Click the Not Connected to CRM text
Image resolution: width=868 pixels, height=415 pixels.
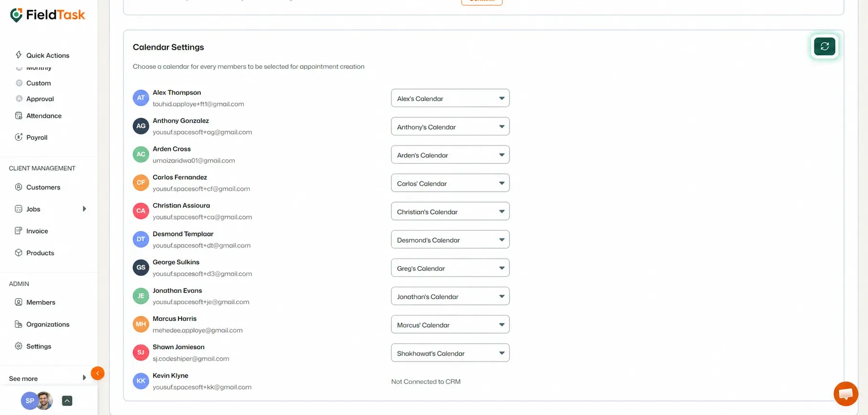(x=426, y=381)
